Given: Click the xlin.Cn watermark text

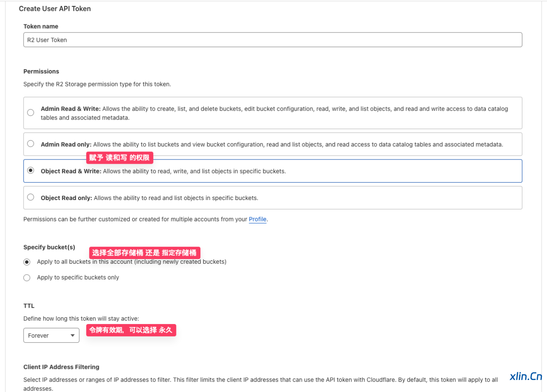Looking at the screenshot, I should tap(526, 377).
